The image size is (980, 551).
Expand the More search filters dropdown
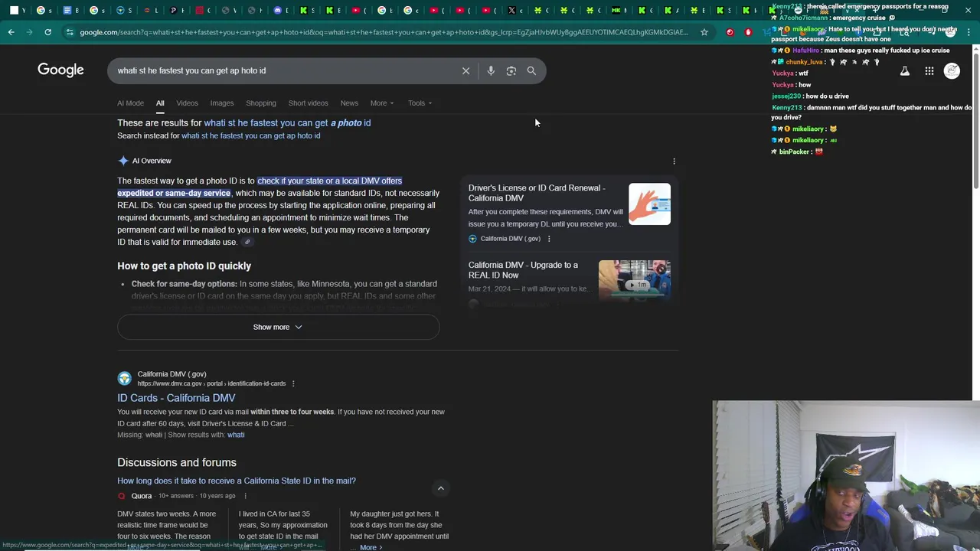coord(382,103)
